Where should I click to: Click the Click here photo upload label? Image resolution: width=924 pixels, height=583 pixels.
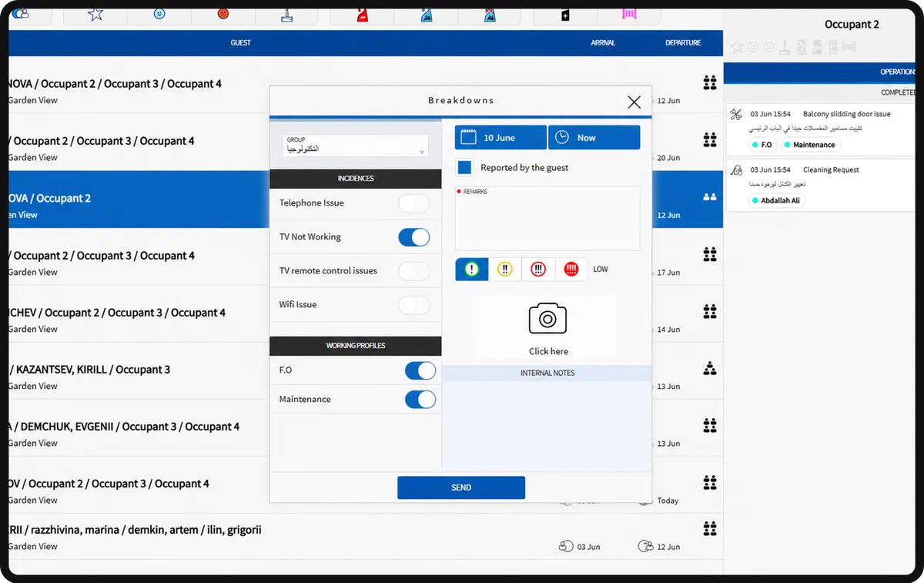548,351
